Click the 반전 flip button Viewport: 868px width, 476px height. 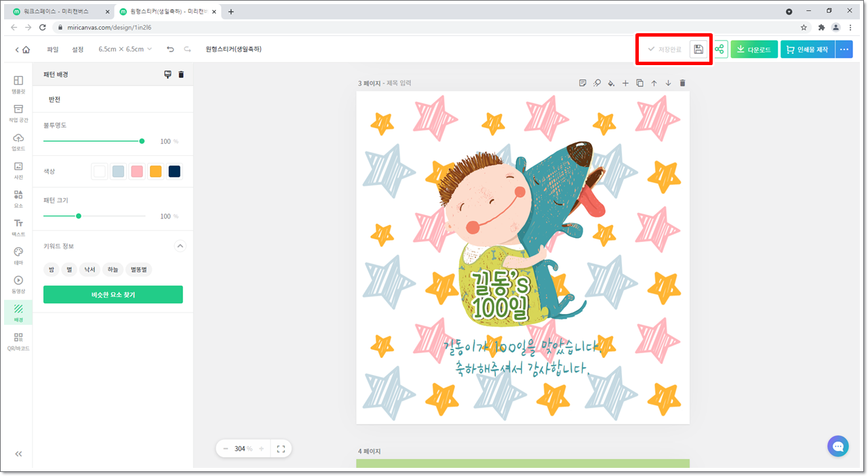(55, 100)
